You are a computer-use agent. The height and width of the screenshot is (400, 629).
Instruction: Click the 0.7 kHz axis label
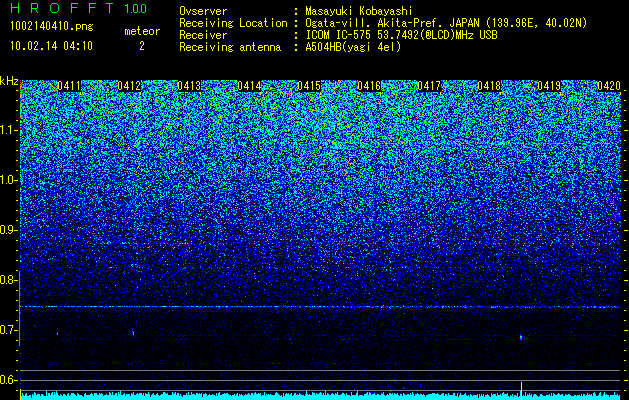point(9,330)
